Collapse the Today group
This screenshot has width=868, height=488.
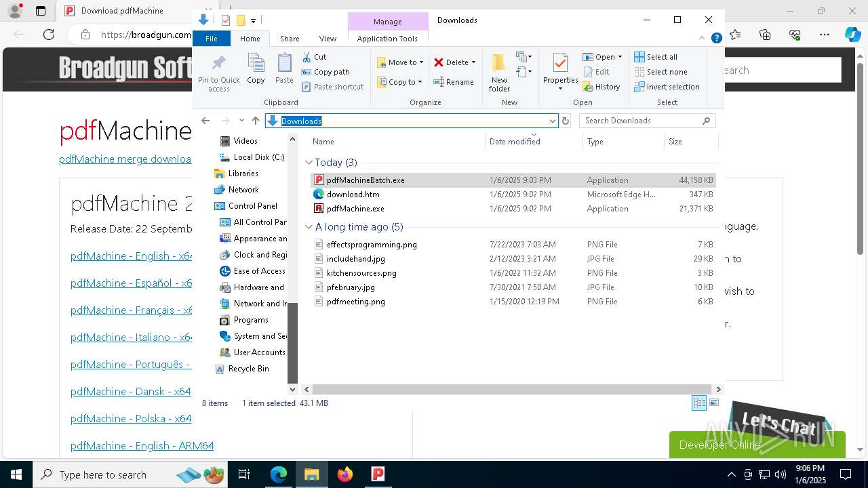309,163
